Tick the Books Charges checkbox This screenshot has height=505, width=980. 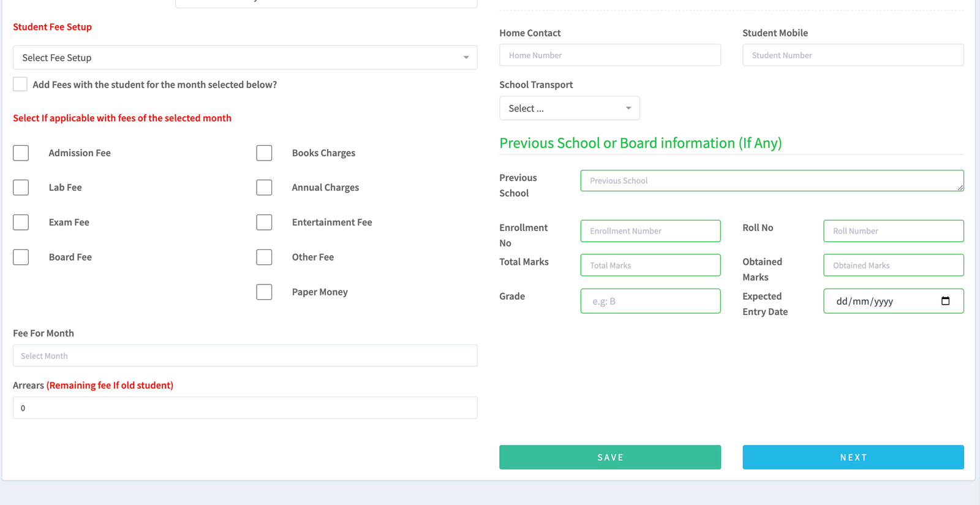pyautogui.click(x=264, y=153)
